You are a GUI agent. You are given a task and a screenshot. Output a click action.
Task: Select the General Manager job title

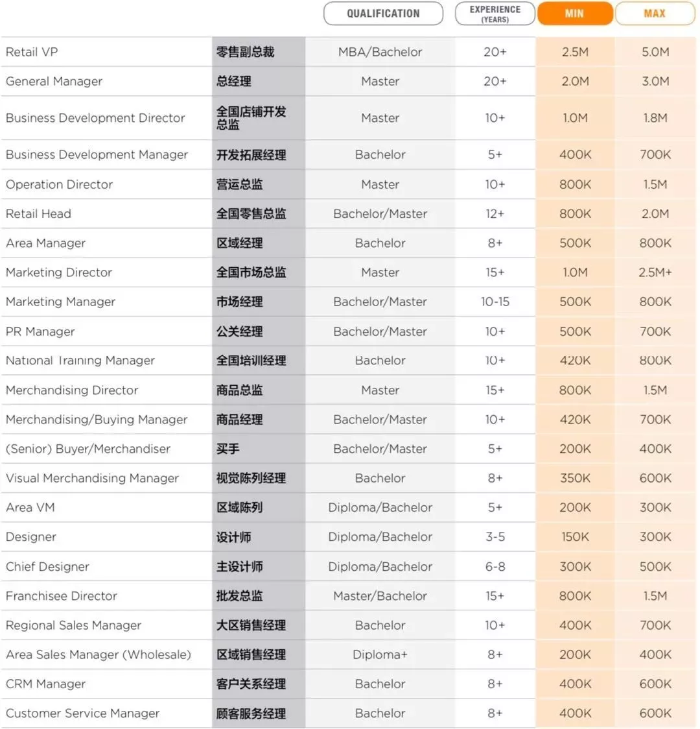pyautogui.click(x=54, y=81)
